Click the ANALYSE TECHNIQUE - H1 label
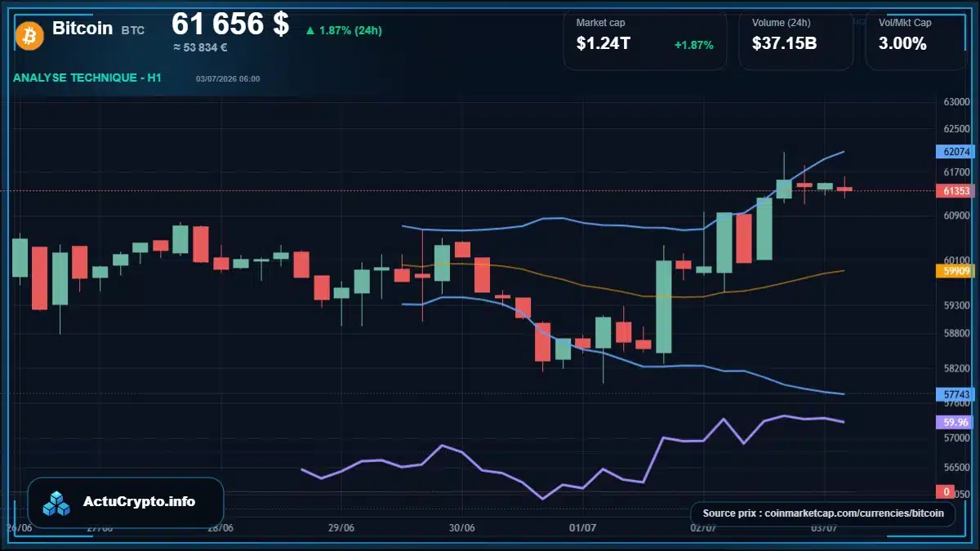 [x=87, y=78]
